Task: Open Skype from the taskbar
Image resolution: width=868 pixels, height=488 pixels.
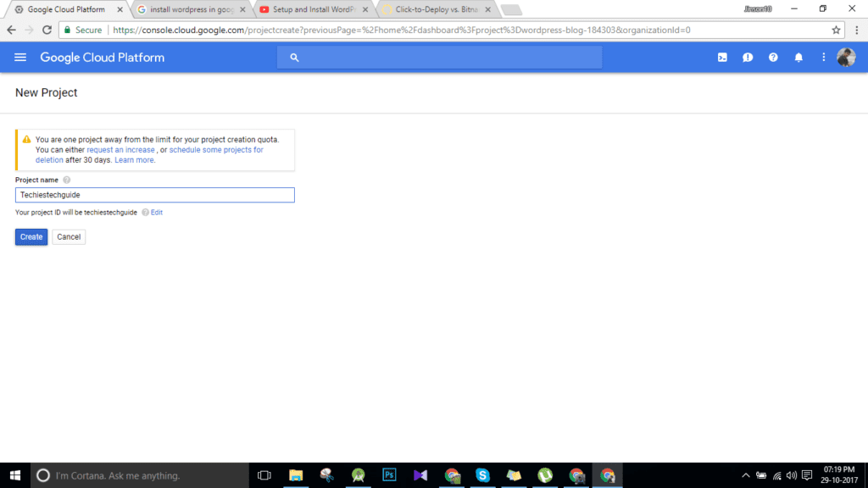Action: (482, 475)
